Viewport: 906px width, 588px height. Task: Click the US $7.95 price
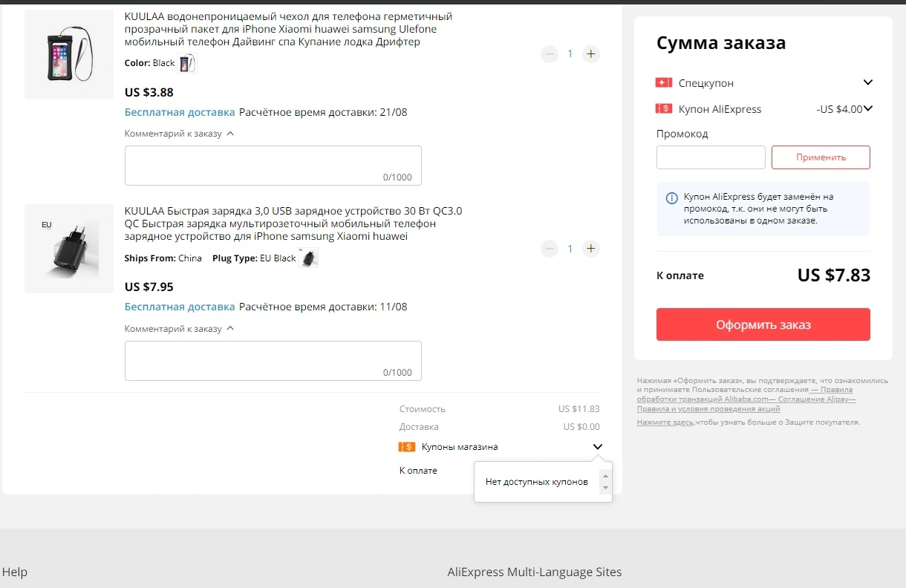(149, 287)
